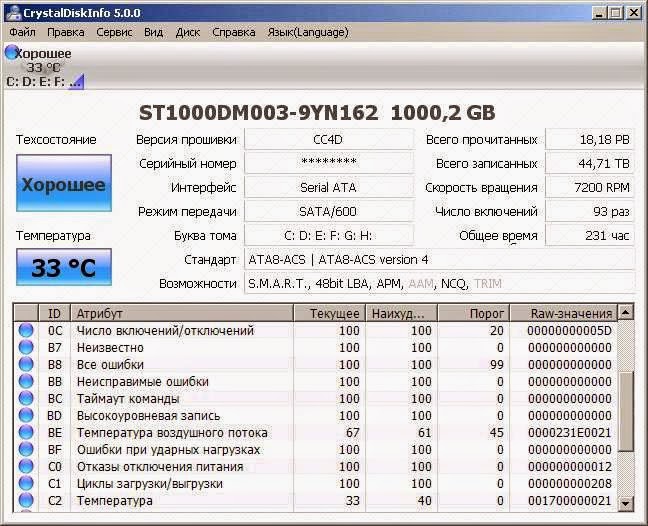Image resolution: width=648 pixels, height=526 pixels.
Task: Click the serial number field with asterisks
Action: coord(329,163)
